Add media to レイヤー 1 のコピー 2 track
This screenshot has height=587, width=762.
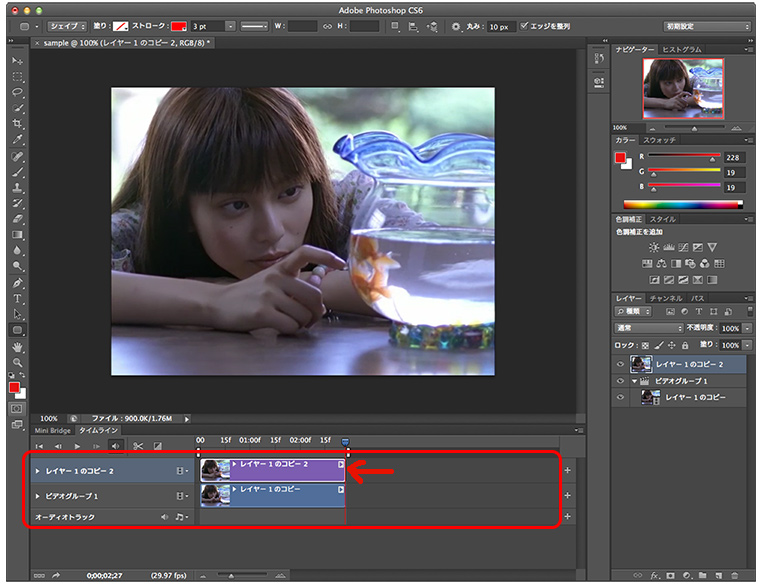(x=567, y=470)
